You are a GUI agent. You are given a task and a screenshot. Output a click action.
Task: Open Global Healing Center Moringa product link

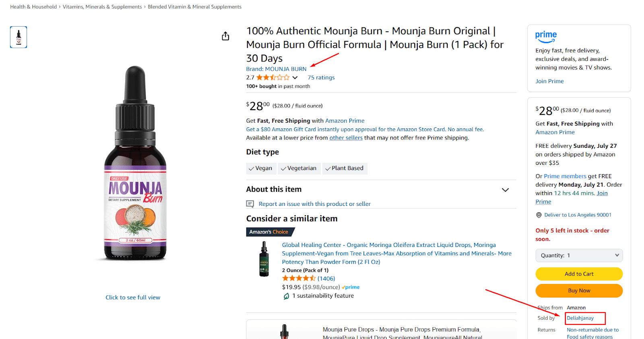[x=396, y=253]
